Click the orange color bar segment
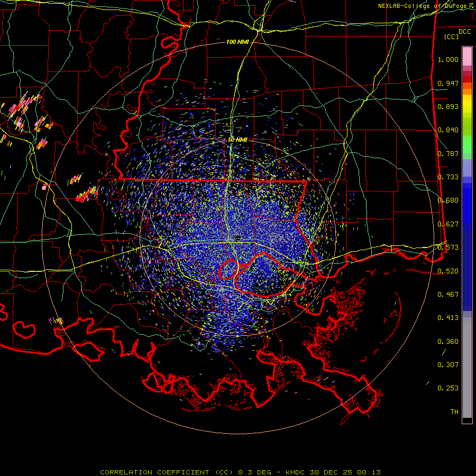Screen dimensions: 476x476 (467, 89)
